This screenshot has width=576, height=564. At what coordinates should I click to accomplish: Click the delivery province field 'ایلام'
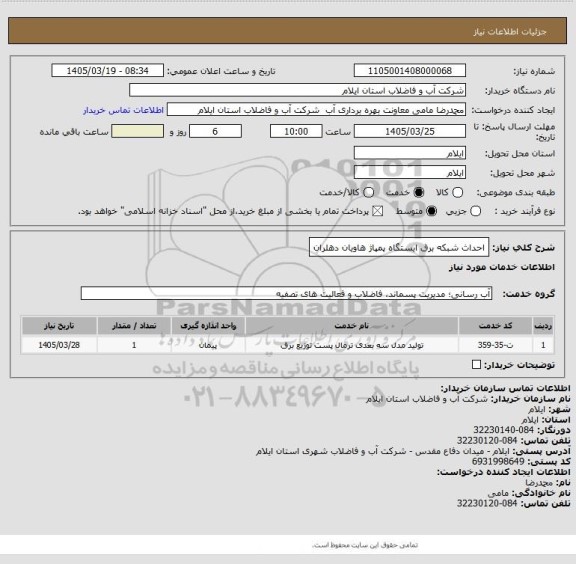click(410, 153)
